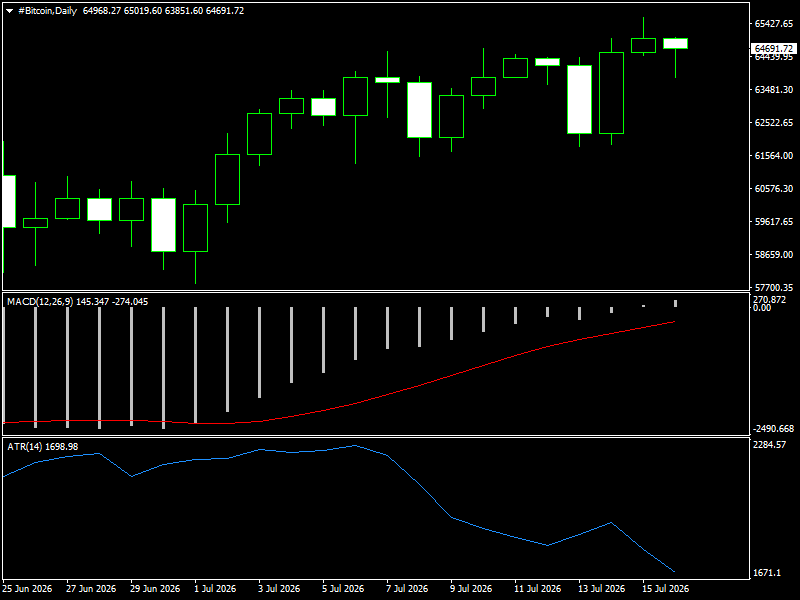The image size is (800, 600).
Task: Click the 7 Jul 2026 date label
Action: (407, 588)
